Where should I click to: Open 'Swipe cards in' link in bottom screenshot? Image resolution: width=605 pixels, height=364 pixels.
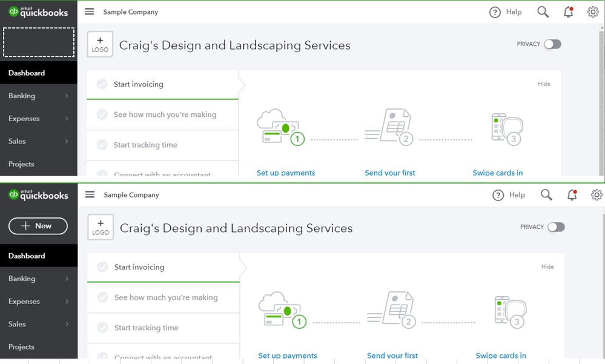(x=501, y=356)
